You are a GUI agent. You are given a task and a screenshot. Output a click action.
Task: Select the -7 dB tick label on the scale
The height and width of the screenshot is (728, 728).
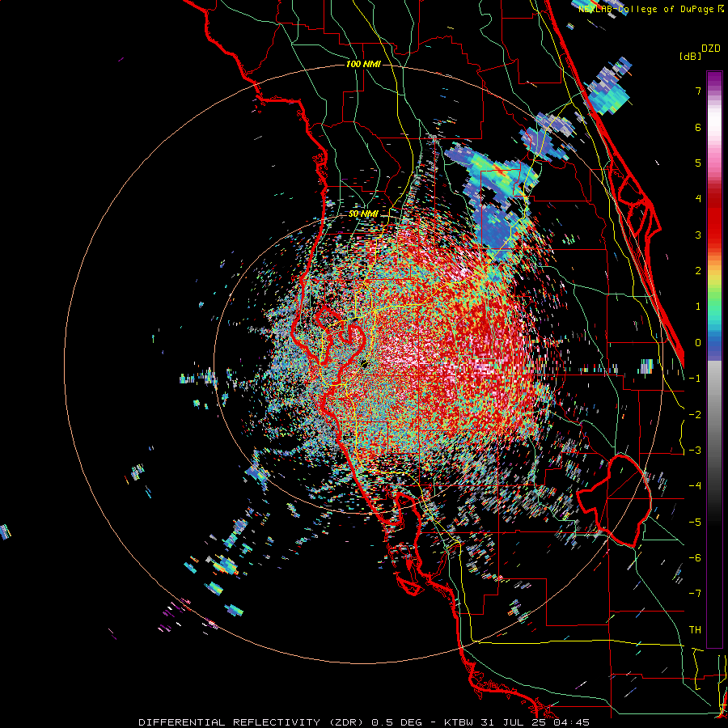pyautogui.click(x=695, y=594)
